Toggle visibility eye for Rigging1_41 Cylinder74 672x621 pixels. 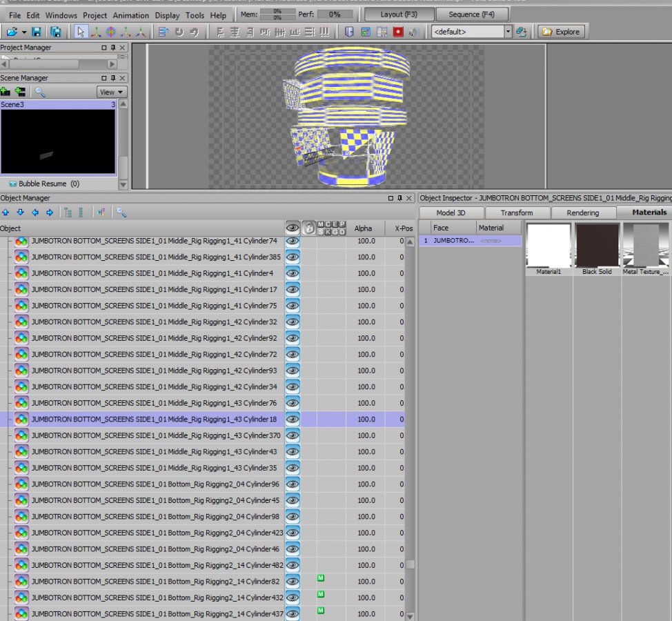coord(293,241)
